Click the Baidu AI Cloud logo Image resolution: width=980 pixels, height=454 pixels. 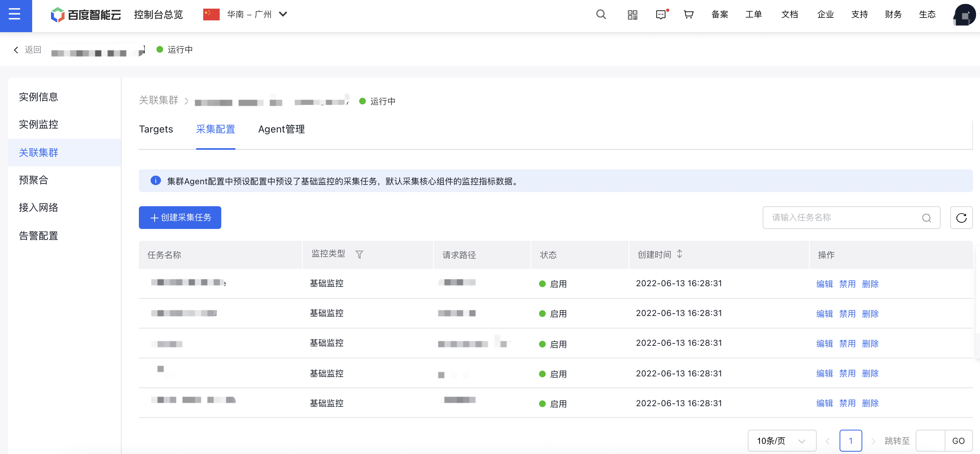click(86, 15)
